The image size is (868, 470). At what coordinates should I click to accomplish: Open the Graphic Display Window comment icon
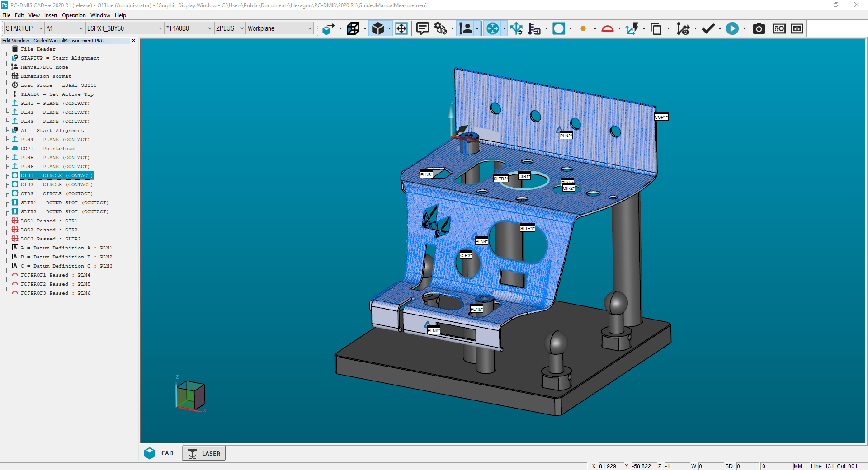(x=422, y=28)
